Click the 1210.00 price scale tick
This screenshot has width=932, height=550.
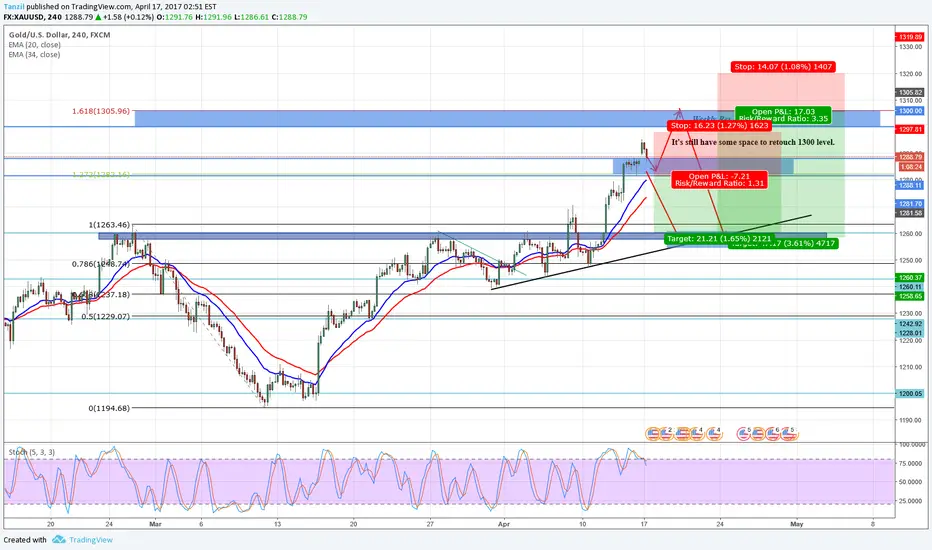(910, 367)
